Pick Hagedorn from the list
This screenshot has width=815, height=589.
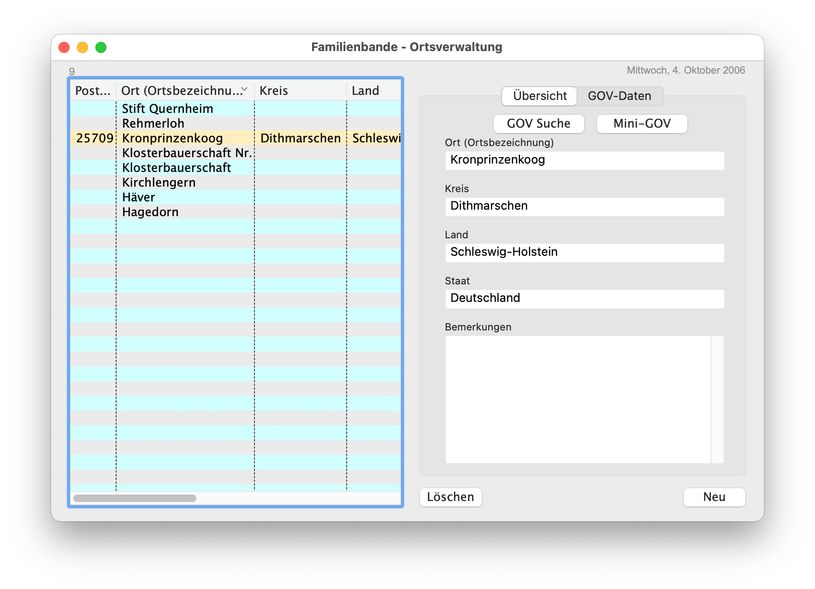click(149, 212)
